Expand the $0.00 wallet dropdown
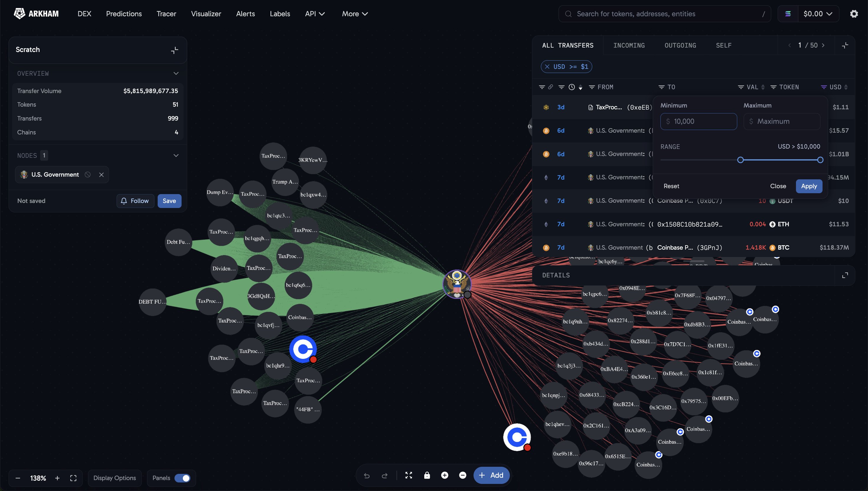Image resolution: width=868 pixels, height=491 pixels. (x=818, y=14)
